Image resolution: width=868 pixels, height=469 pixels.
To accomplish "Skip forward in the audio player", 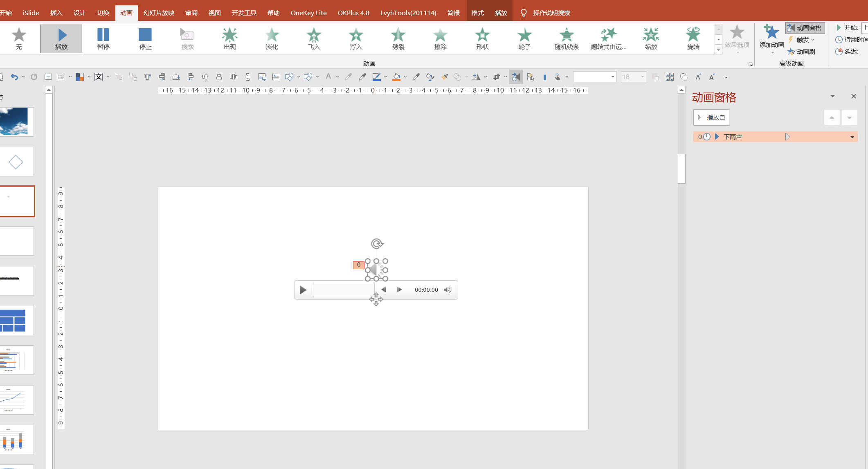I will (x=399, y=290).
